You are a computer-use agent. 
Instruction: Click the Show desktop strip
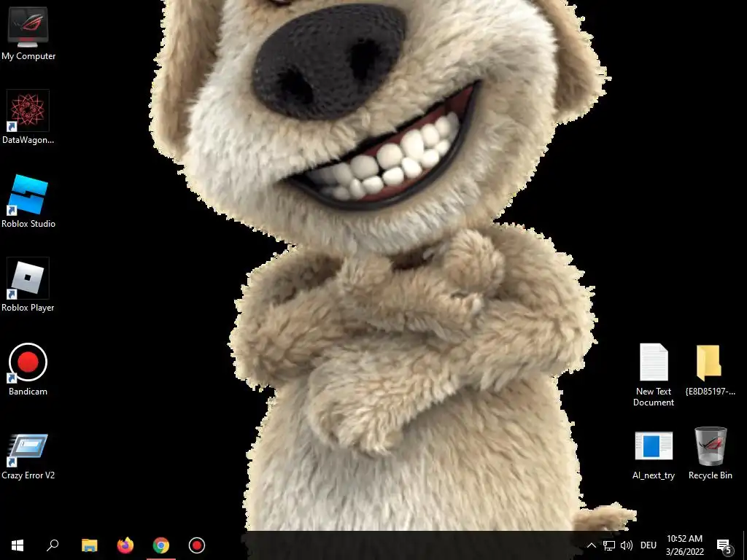click(x=745, y=545)
